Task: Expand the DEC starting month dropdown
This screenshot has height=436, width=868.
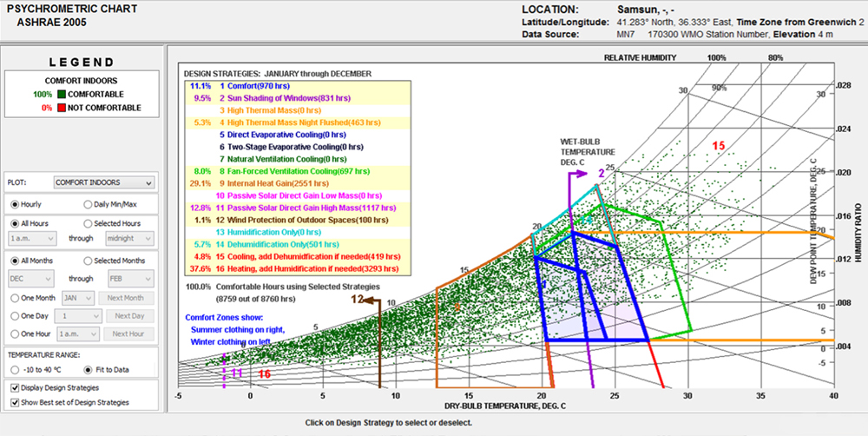Action: click(x=31, y=279)
